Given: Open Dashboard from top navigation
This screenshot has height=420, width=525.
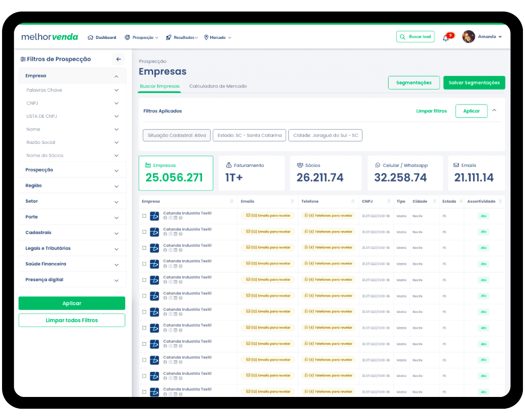Looking at the screenshot, I should tap(102, 37).
